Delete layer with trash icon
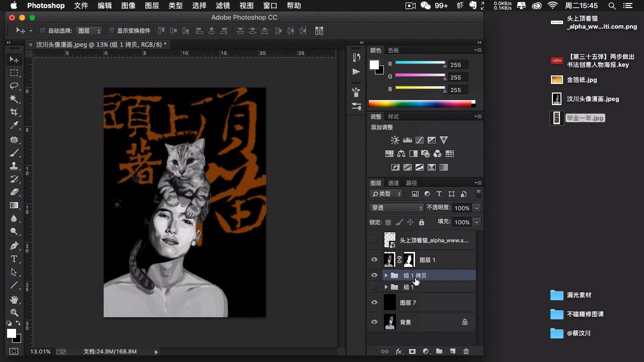The width and height of the screenshot is (644, 362). tap(466, 351)
